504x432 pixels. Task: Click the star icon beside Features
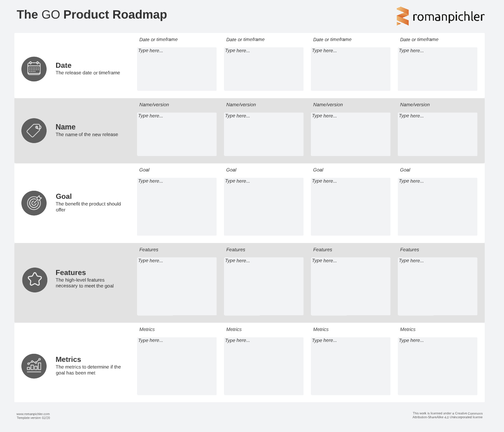(x=35, y=279)
